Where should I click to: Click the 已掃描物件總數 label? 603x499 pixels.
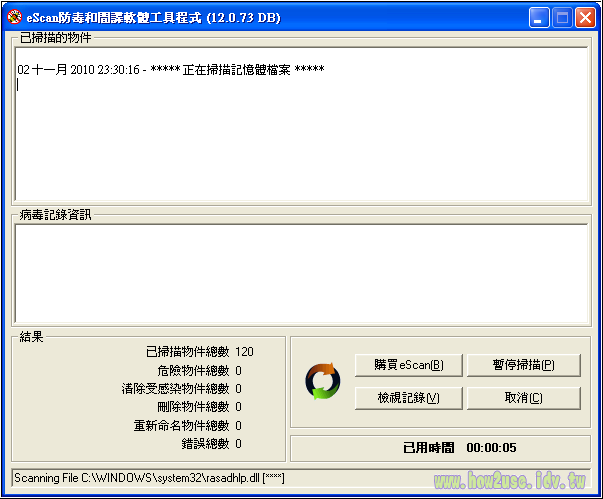coord(188,352)
